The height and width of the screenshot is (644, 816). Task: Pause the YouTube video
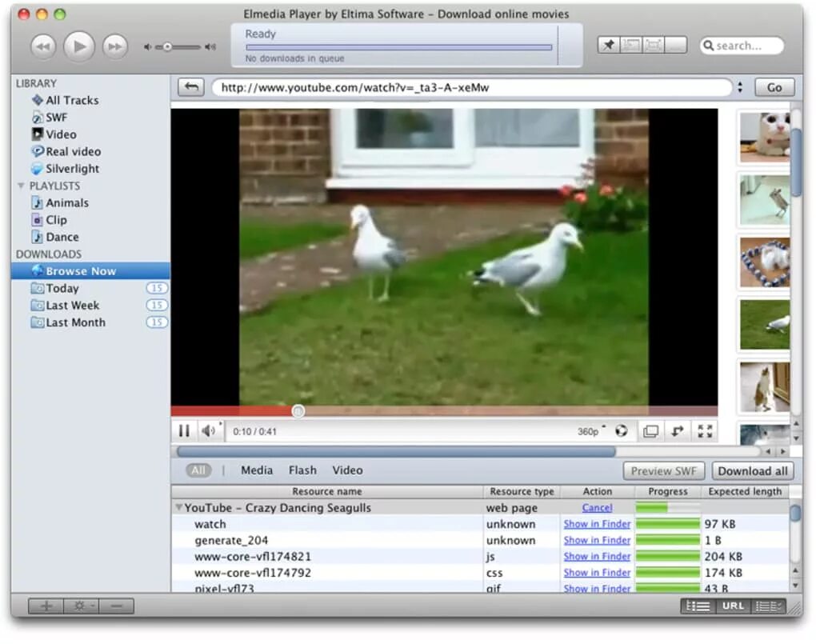[x=184, y=431]
